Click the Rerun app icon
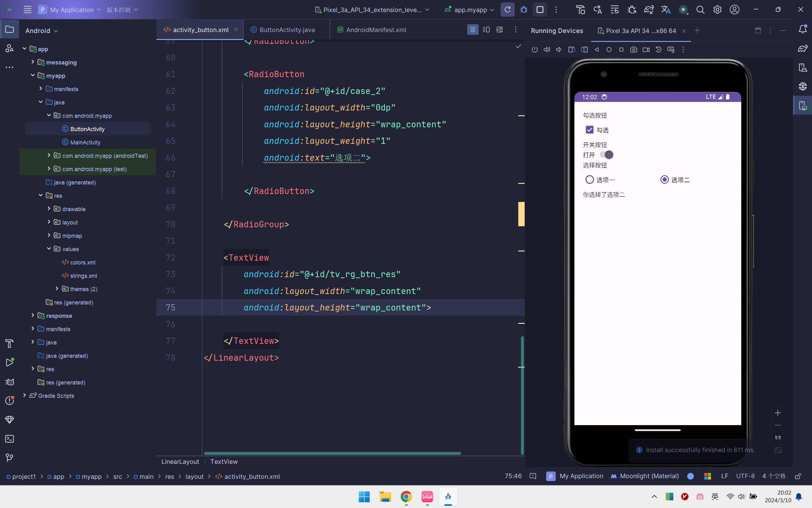This screenshot has width=812, height=508. [507, 10]
